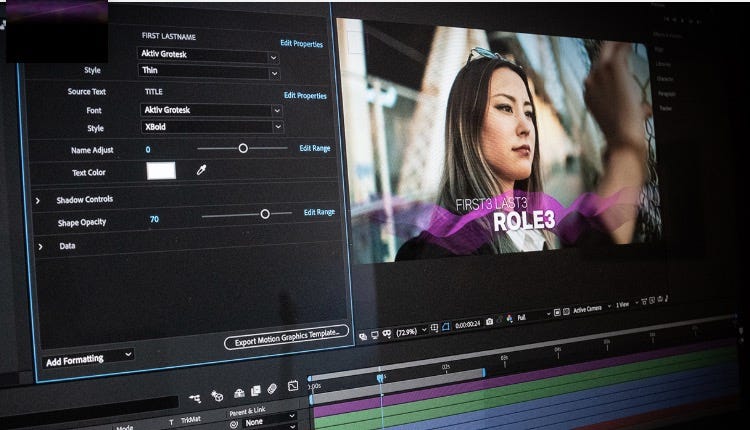Enable Motion Blur icon in timeline
The height and width of the screenshot is (430, 750).
(x=272, y=388)
